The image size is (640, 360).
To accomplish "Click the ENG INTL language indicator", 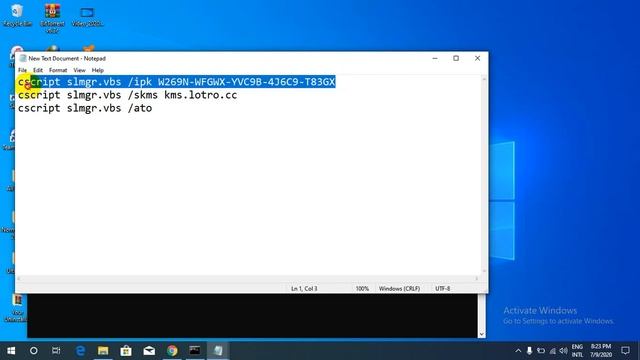I will tap(577, 351).
